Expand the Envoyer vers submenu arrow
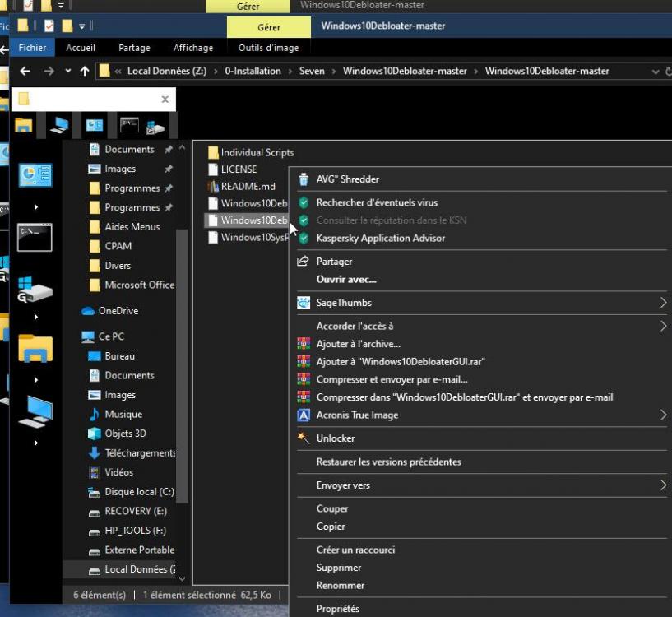Image resolution: width=672 pixels, height=617 pixels. pos(663,485)
